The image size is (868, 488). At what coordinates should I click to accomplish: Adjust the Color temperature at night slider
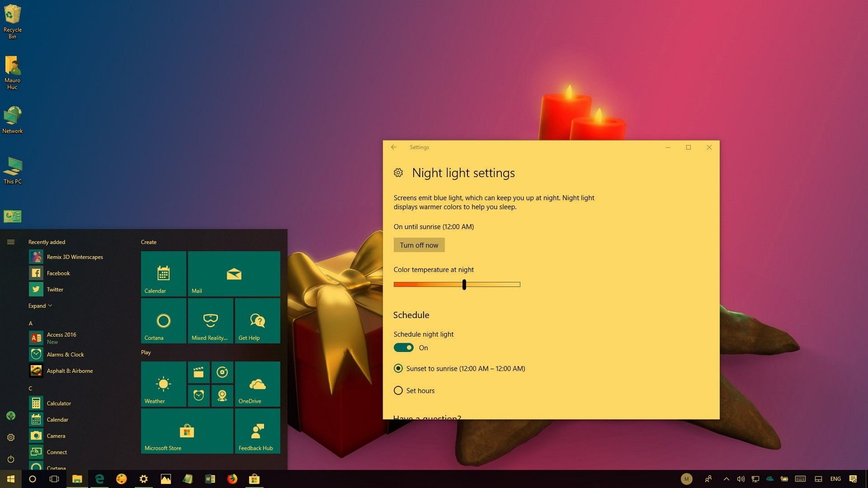coord(464,284)
